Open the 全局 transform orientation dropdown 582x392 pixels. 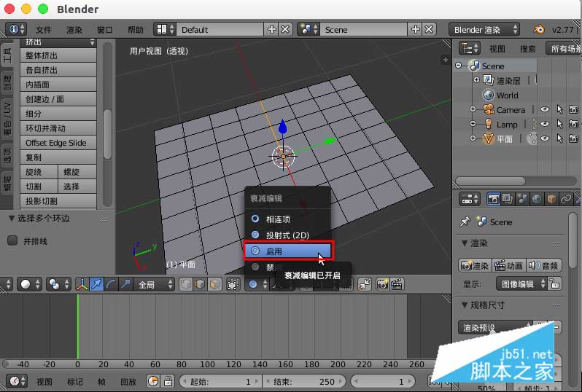(155, 284)
